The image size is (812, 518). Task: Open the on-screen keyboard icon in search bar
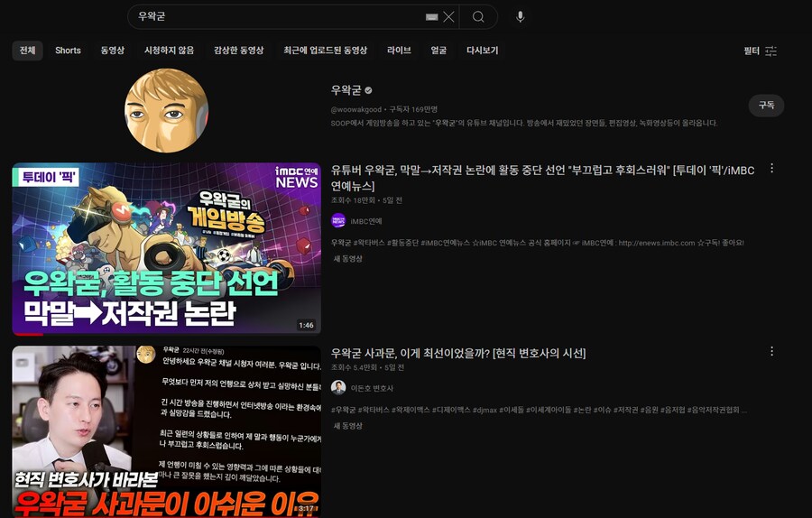tap(431, 17)
